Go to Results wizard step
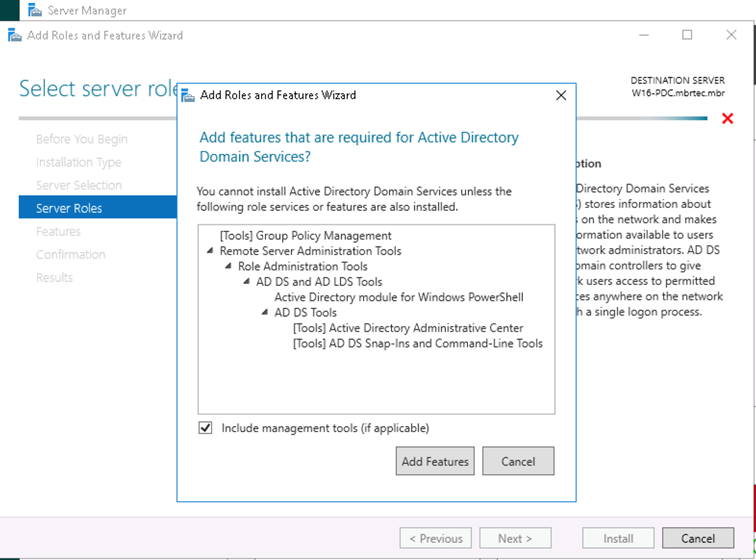Viewport: 756px width, 560px height. click(x=54, y=278)
